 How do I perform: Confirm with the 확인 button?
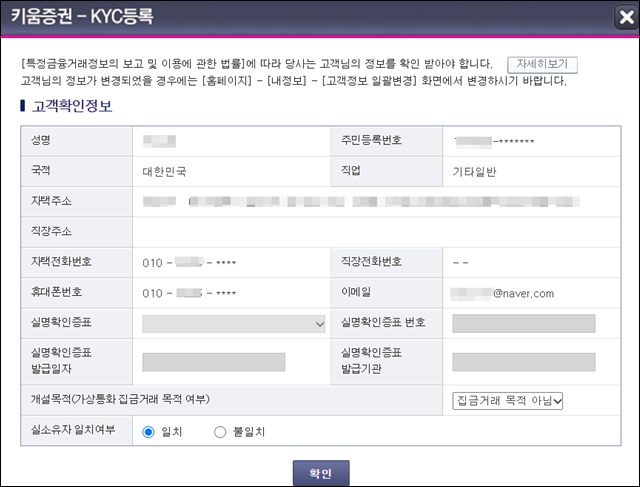point(321,473)
